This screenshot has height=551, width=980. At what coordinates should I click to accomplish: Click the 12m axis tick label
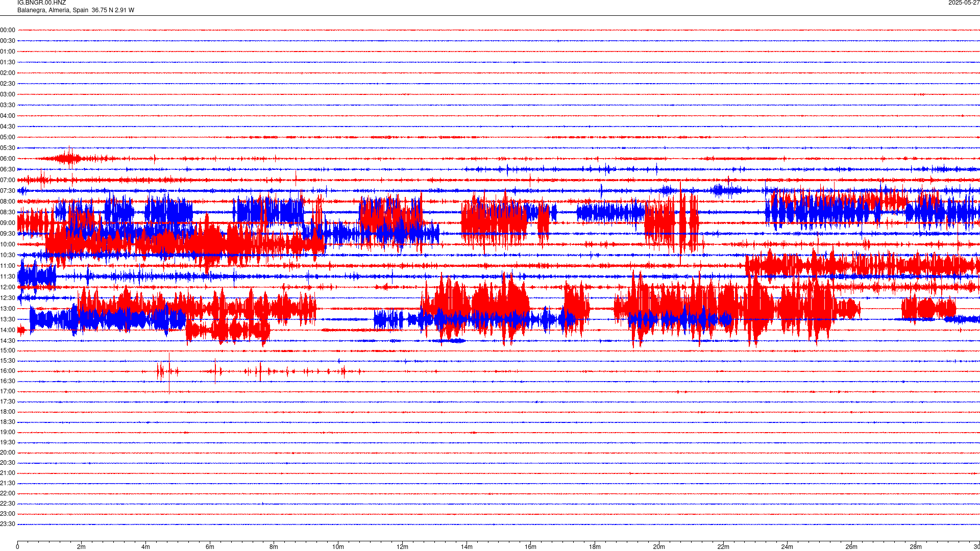pos(402,547)
